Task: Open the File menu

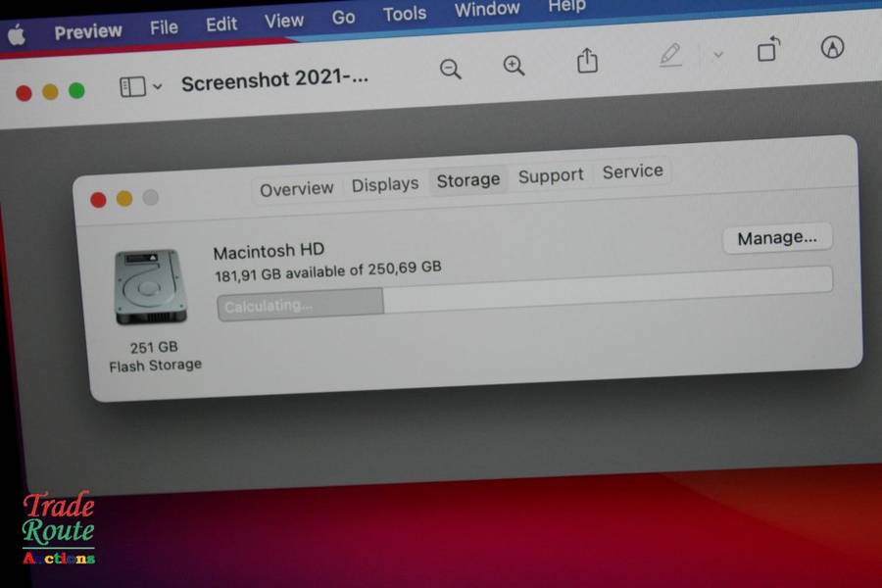Action: 164,27
